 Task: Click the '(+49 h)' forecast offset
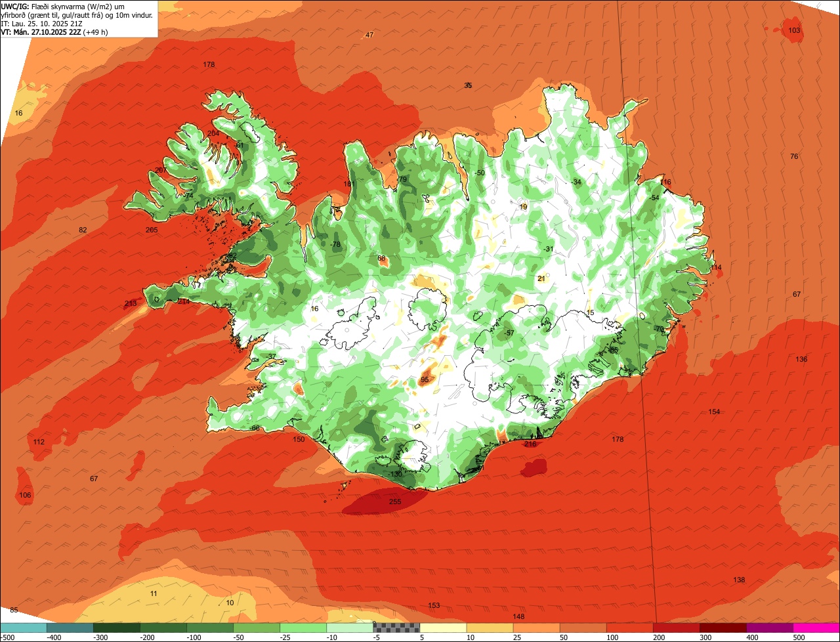[x=96, y=32]
